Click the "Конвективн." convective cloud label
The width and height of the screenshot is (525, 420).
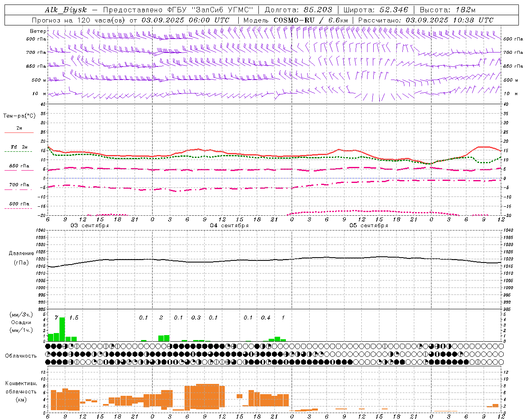point(21,383)
